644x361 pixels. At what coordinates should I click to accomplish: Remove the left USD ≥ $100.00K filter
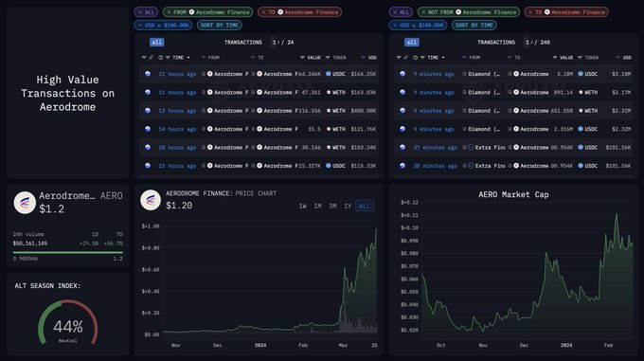(x=140, y=25)
